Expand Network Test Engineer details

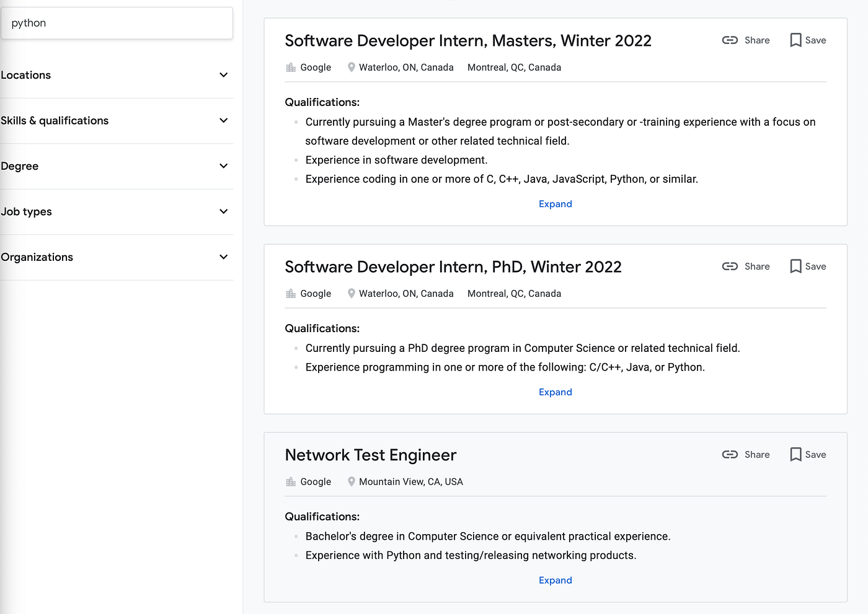click(x=555, y=581)
